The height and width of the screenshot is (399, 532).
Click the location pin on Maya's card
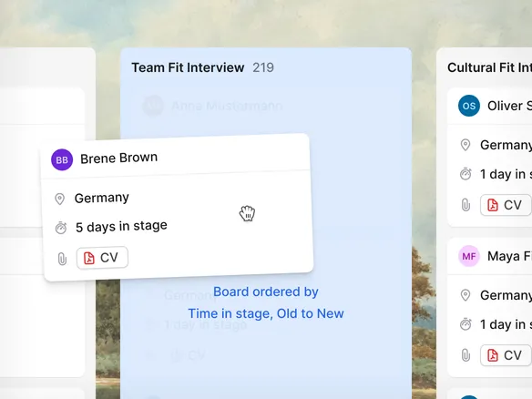[x=465, y=295]
